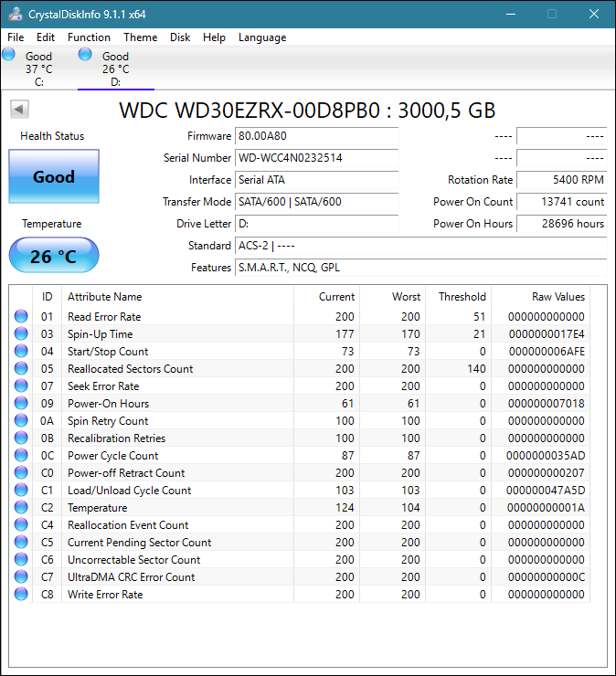The width and height of the screenshot is (616, 676).
Task: Open the File menu
Action: pyautogui.click(x=16, y=37)
